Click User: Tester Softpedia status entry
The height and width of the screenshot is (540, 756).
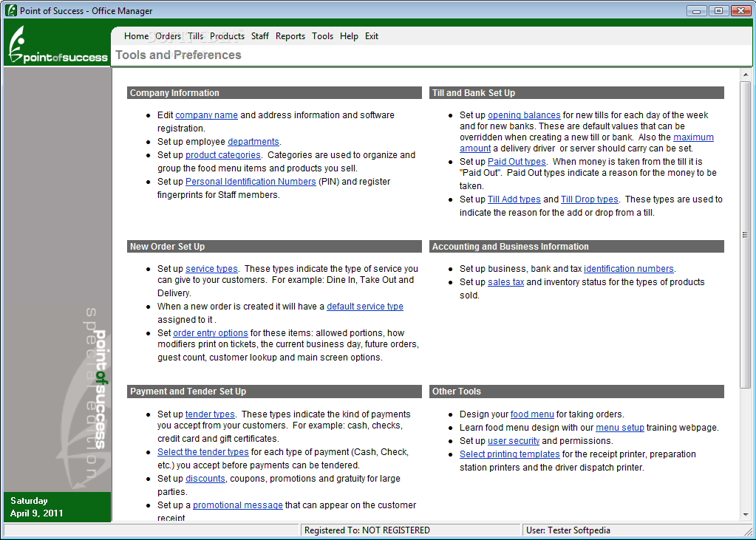click(568, 530)
